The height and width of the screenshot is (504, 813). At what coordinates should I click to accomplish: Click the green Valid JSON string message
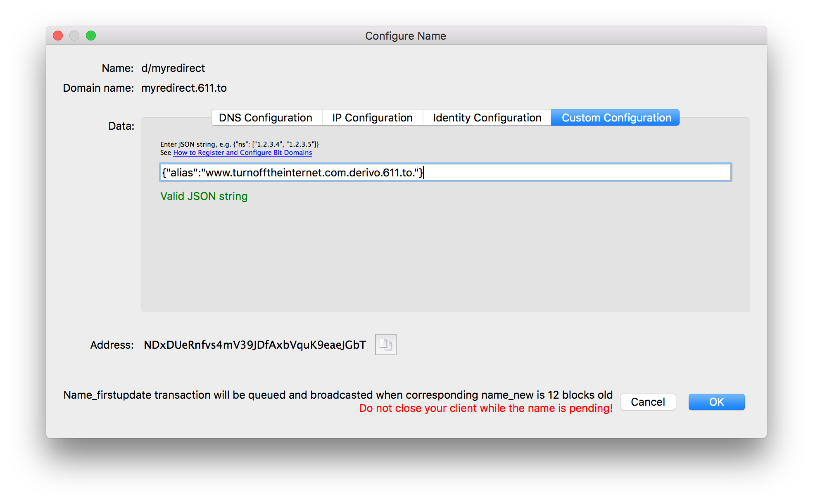(204, 196)
